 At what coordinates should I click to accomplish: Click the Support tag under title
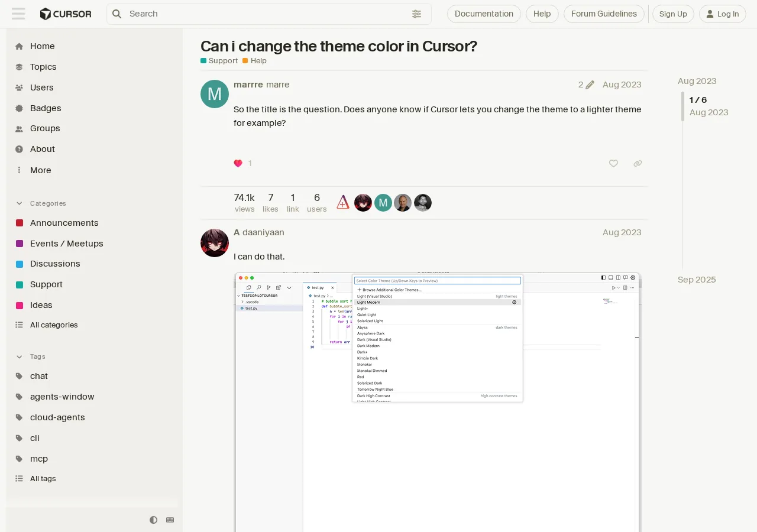point(219,61)
